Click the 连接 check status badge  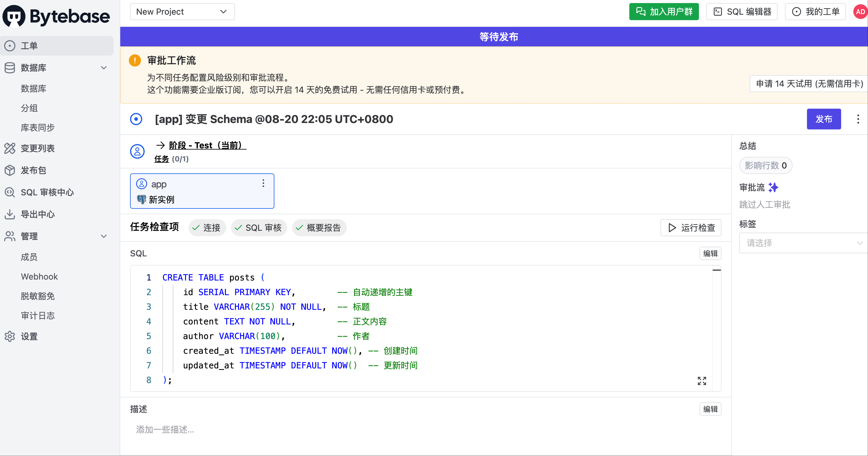(207, 228)
